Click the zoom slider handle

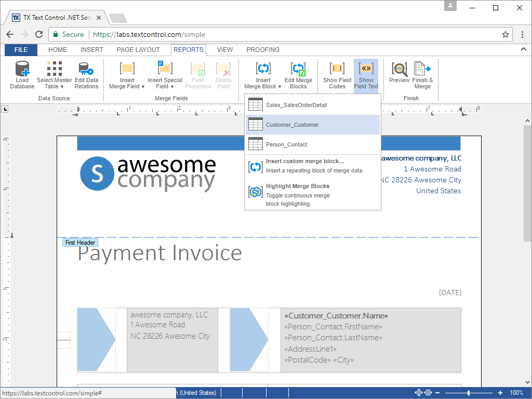tap(468, 393)
